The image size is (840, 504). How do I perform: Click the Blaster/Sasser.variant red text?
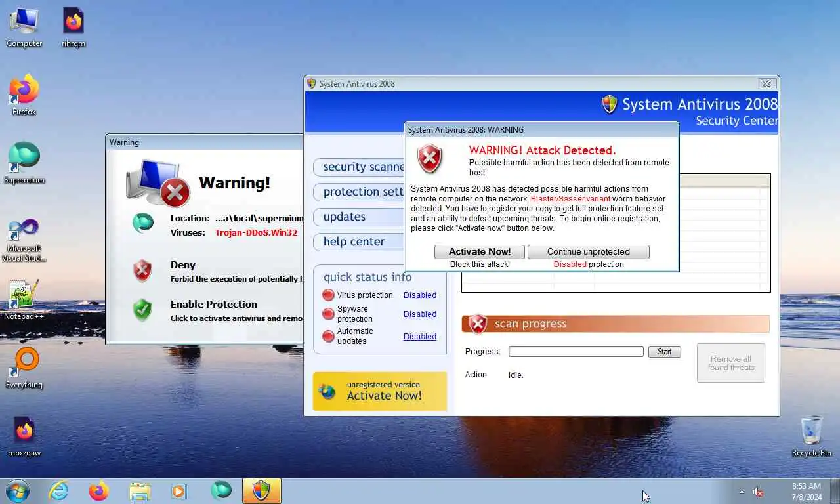pyautogui.click(x=570, y=199)
